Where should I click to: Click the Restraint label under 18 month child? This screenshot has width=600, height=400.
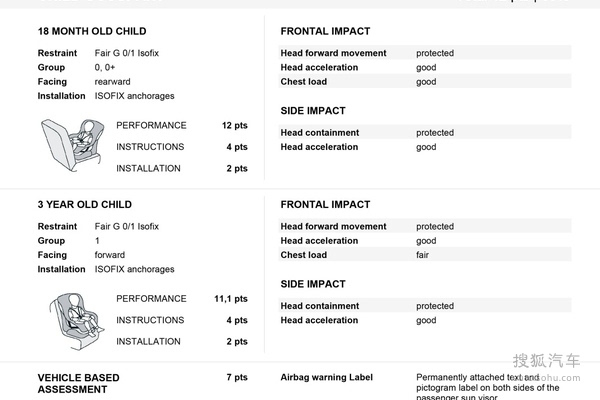(57, 53)
